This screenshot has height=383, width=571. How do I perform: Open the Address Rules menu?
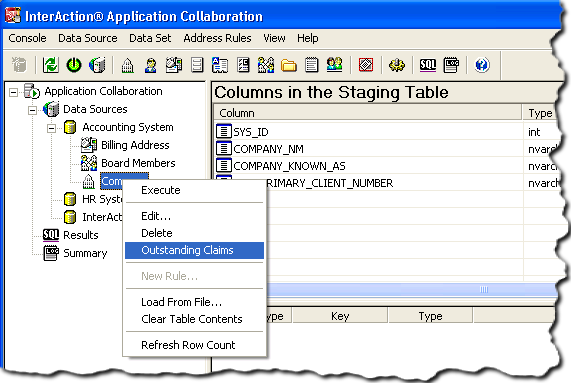click(x=217, y=38)
